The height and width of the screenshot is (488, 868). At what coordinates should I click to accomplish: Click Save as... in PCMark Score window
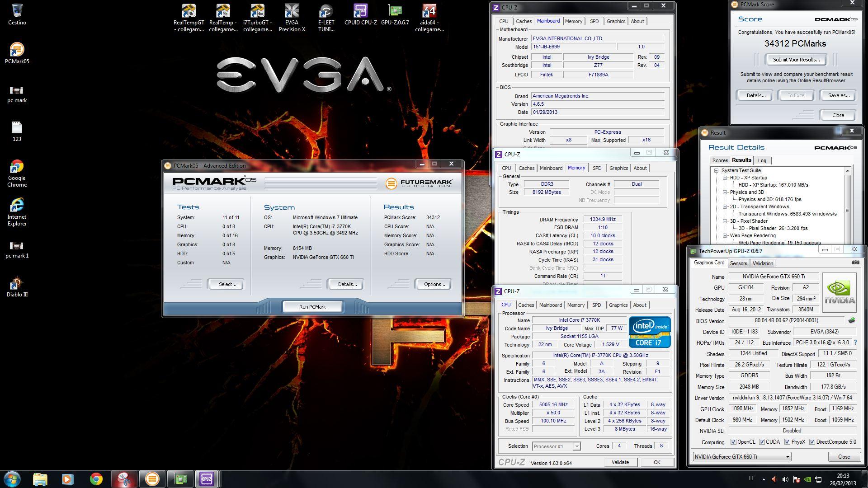[838, 95]
